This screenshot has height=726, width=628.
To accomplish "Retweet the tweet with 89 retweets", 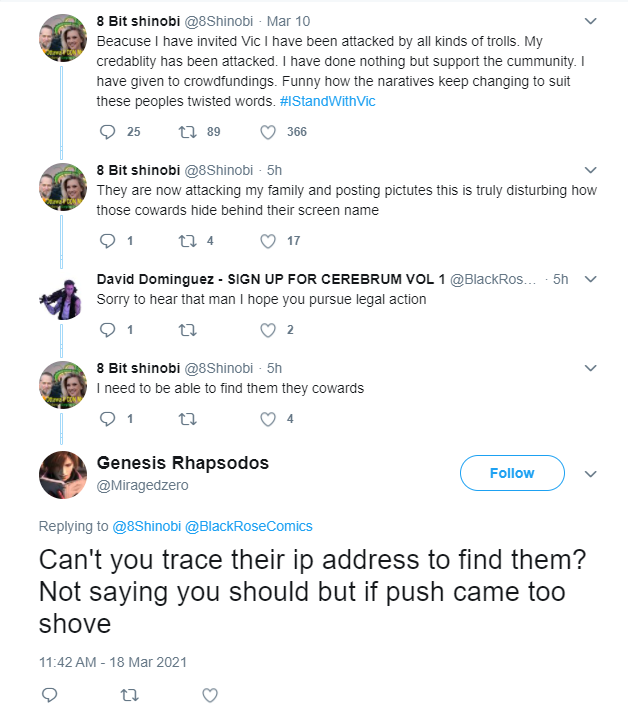I will click(x=188, y=132).
